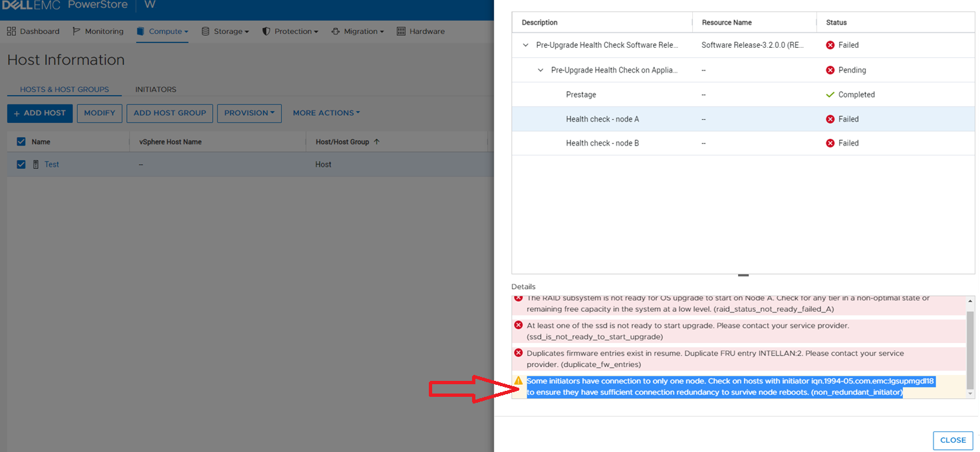Screen dimensions: 980x452
Task: Click the Monitoring flag icon
Action: (x=76, y=31)
